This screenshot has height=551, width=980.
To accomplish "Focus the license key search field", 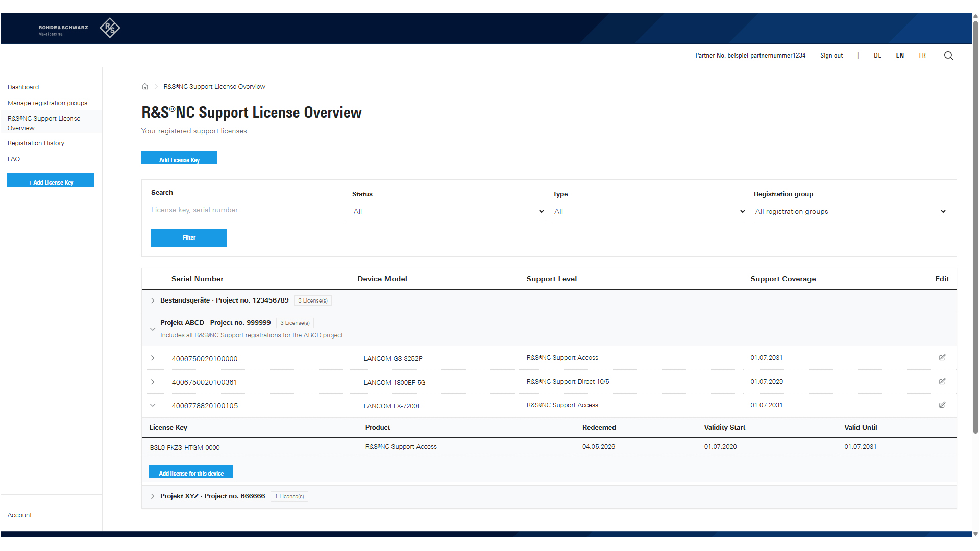I will [x=248, y=210].
